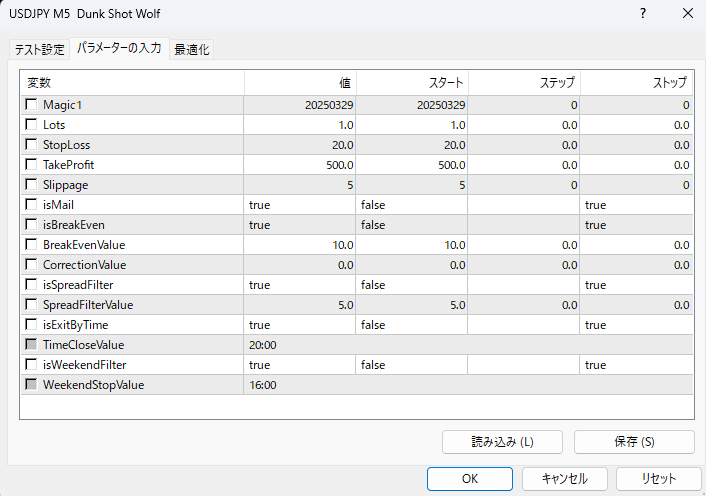Check the StopLoss parameter checkbox
Image resolution: width=706 pixels, height=496 pixels.
[32, 145]
